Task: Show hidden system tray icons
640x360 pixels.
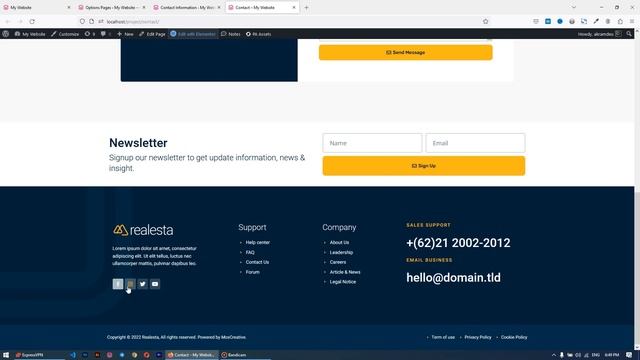Action: point(553,355)
